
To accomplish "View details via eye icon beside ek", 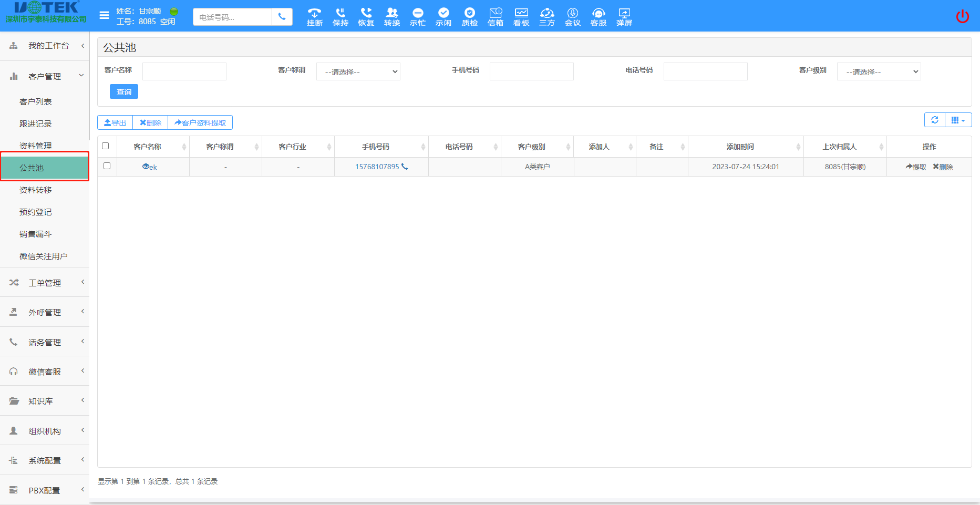I will click(x=146, y=167).
